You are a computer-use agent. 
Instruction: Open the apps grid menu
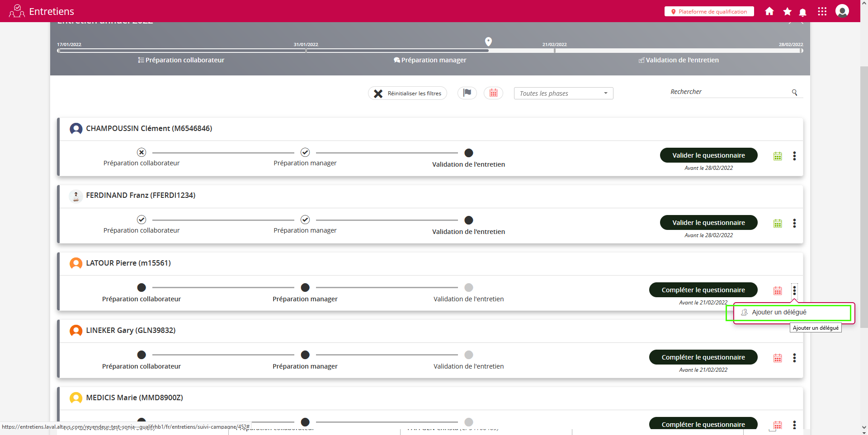822,11
